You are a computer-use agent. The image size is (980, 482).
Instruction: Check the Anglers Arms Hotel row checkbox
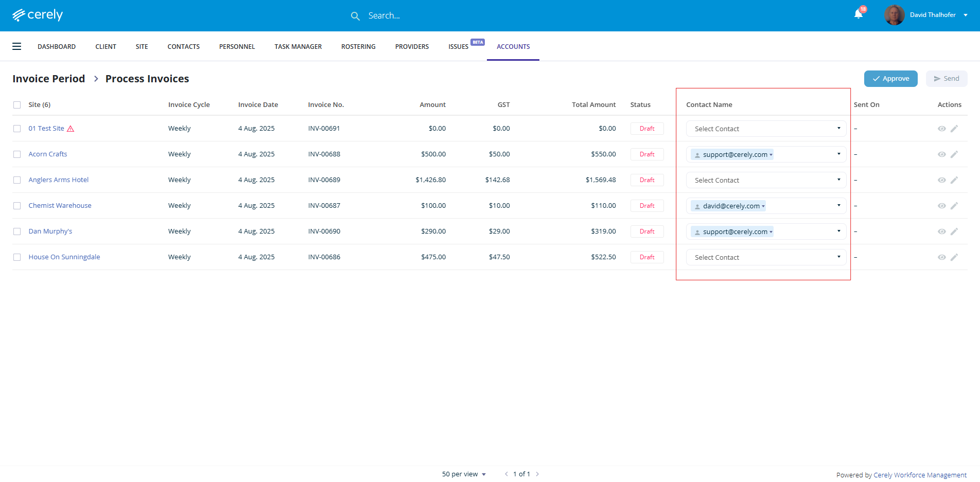point(17,180)
